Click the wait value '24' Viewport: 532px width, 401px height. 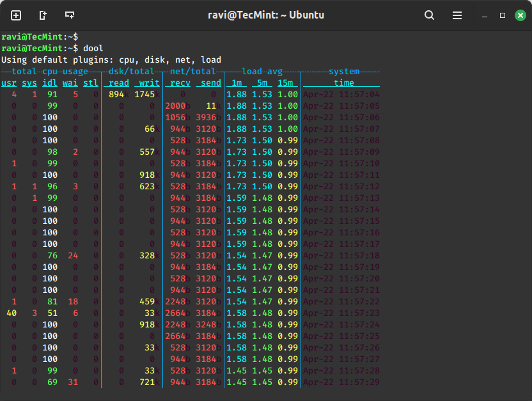click(73, 255)
